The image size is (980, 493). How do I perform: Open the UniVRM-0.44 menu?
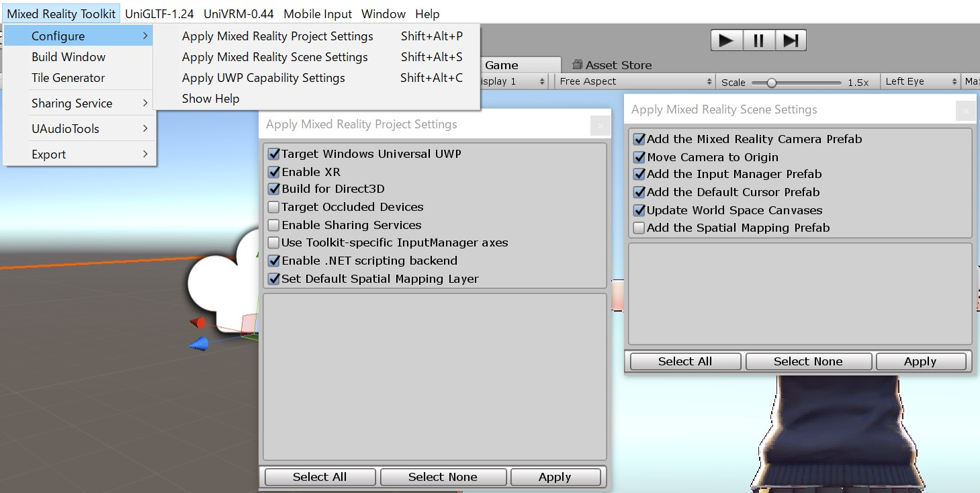238,13
